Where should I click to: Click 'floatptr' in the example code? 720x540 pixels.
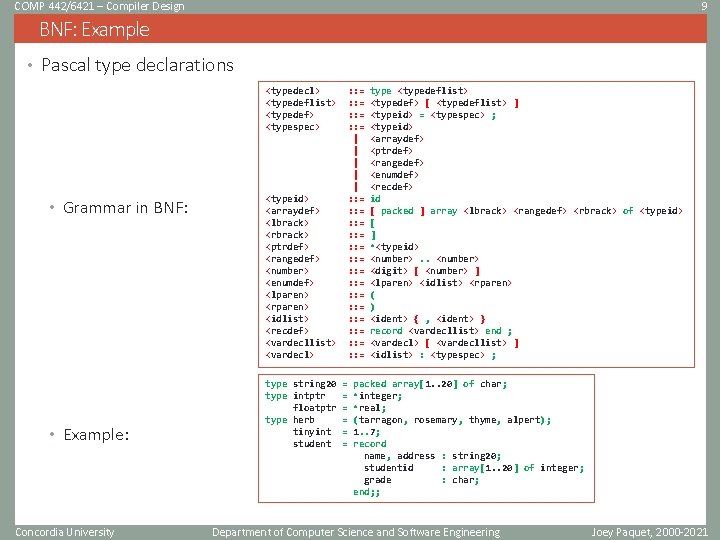pos(315,408)
